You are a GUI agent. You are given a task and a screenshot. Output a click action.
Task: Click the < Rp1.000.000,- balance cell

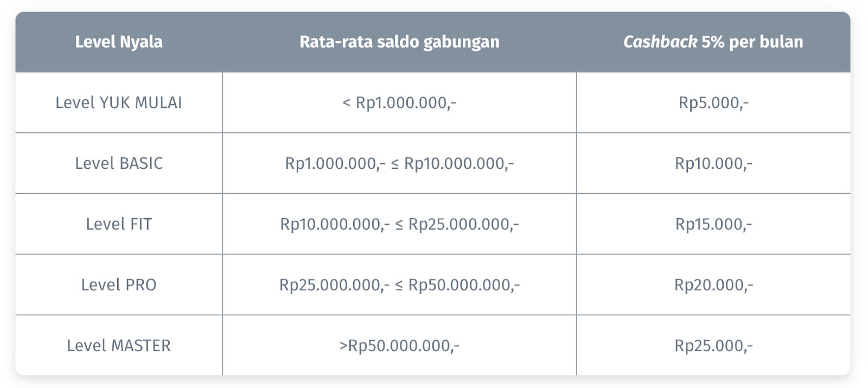point(399,103)
